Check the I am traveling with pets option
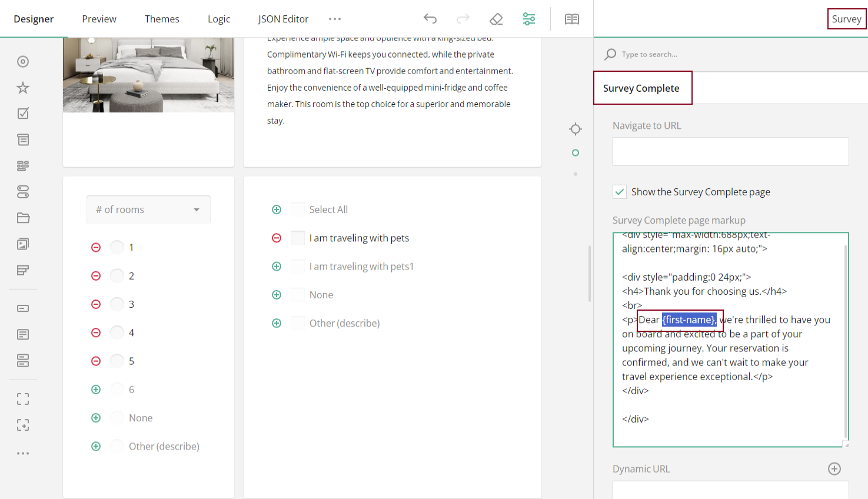Image resolution: width=868 pixels, height=499 pixels. tap(297, 238)
